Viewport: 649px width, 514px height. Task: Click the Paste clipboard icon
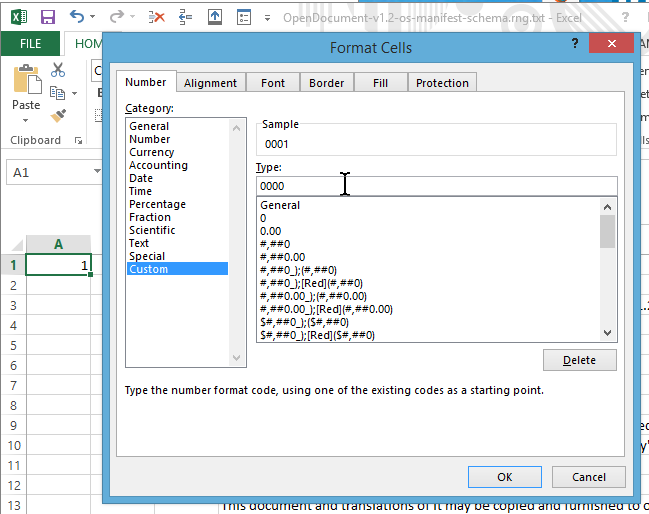26,78
